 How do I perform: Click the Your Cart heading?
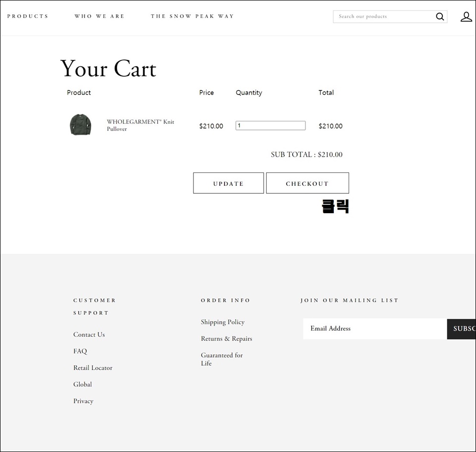[109, 68]
